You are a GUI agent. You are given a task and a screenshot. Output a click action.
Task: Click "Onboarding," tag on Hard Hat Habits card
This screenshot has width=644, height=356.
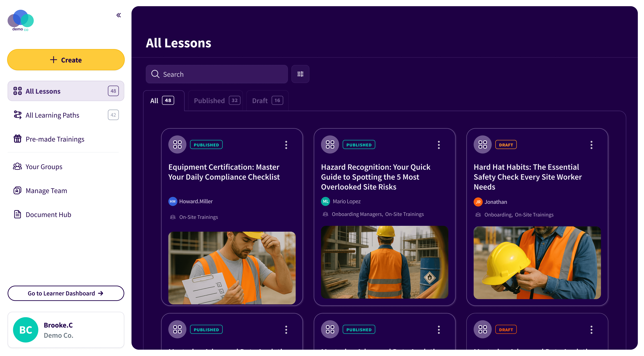pos(499,215)
